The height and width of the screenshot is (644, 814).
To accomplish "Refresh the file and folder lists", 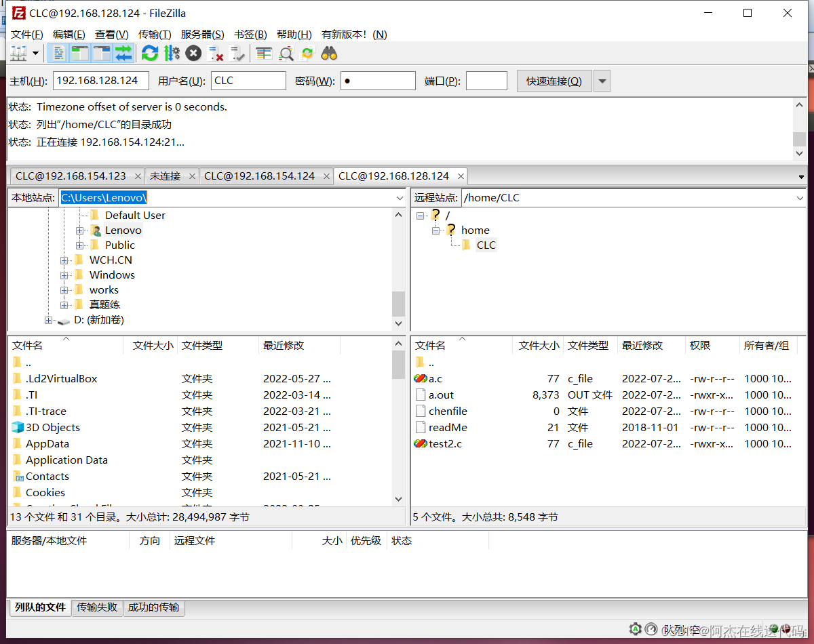I will [150, 53].
